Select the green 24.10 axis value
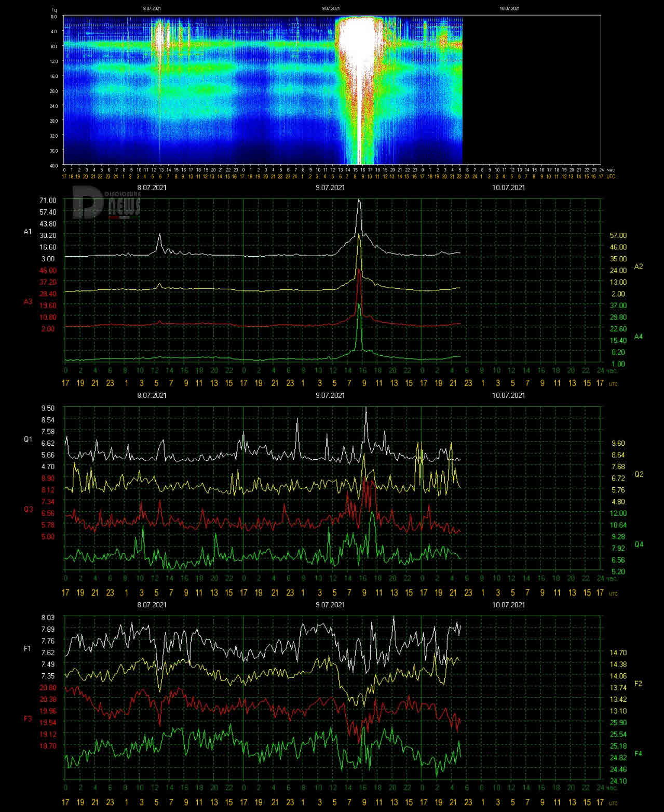Image resolution: width=664 pixels, height=812 pixels. [618, 781]
